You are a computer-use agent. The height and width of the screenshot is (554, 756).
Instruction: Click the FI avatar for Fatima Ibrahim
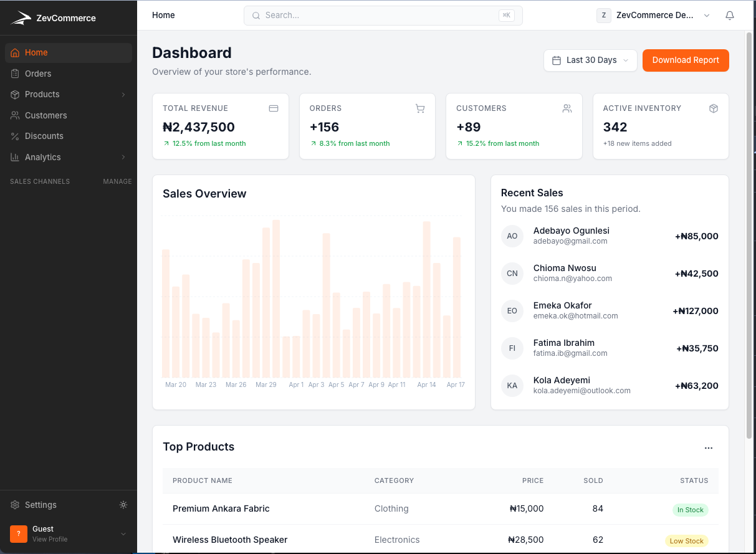point(512,348)
